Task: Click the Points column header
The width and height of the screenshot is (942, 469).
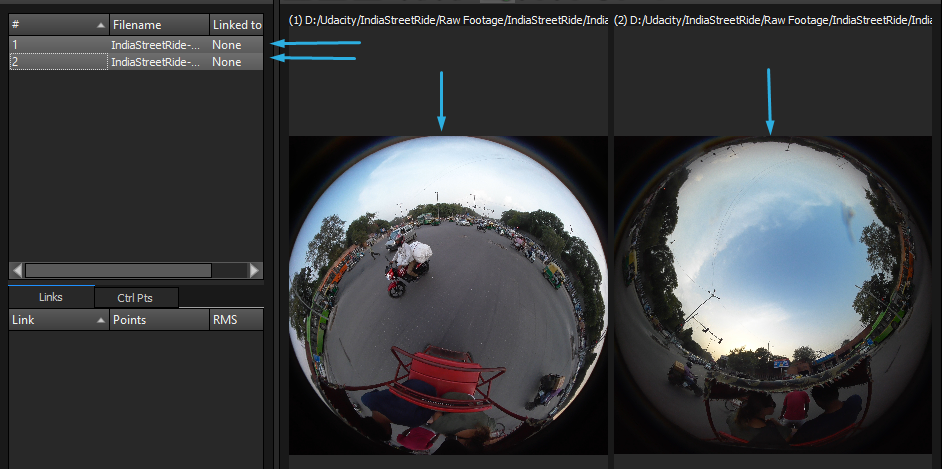Action: pyautogui.click(x=158, y=320)
